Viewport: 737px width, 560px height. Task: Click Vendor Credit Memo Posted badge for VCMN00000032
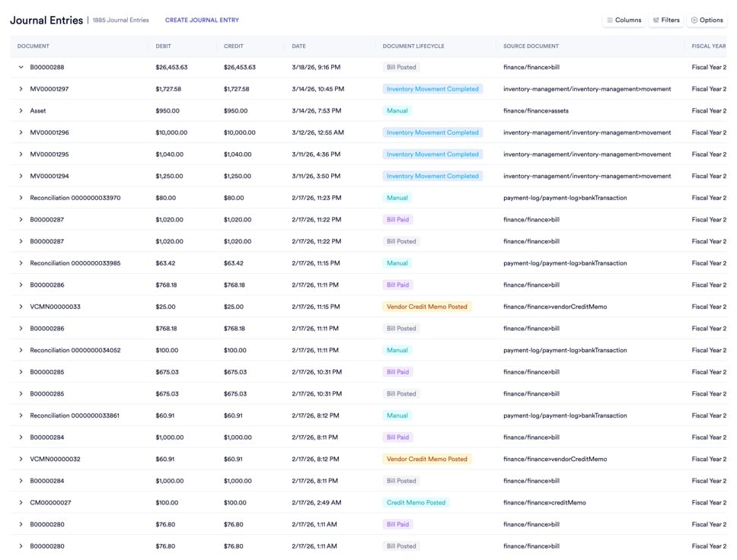427,459
